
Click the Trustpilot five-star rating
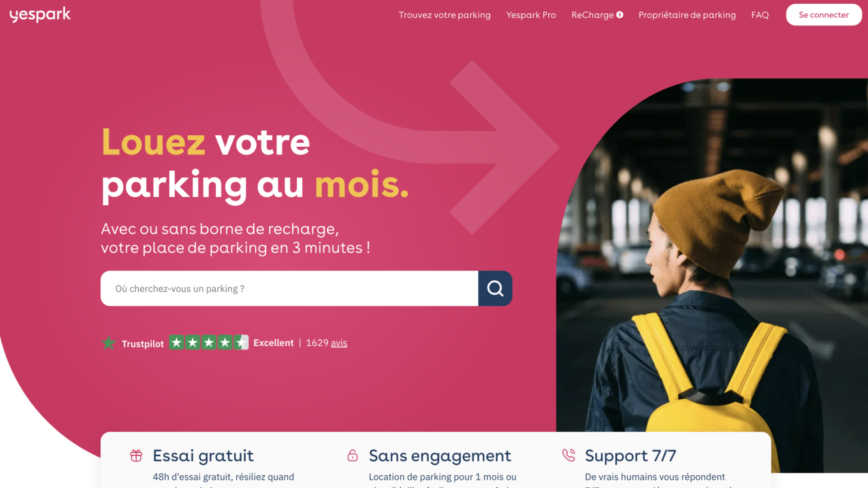click(209, 343)
